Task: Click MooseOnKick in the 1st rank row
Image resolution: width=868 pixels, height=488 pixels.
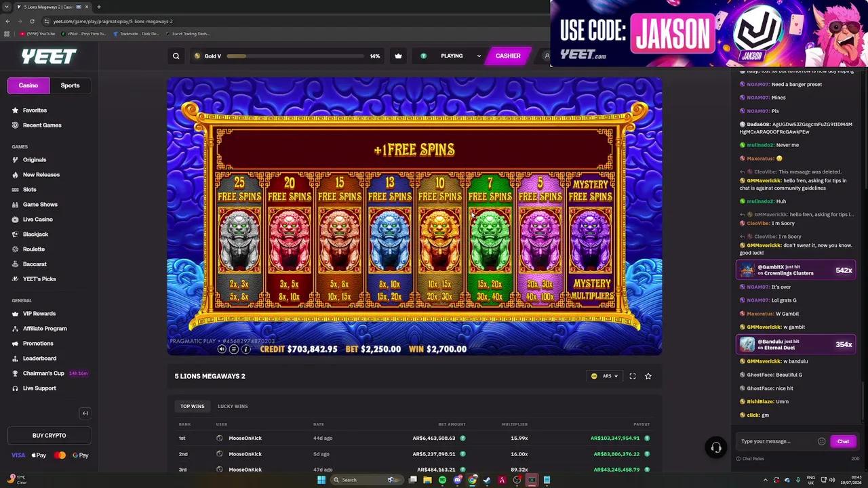Action: point(245,438)
